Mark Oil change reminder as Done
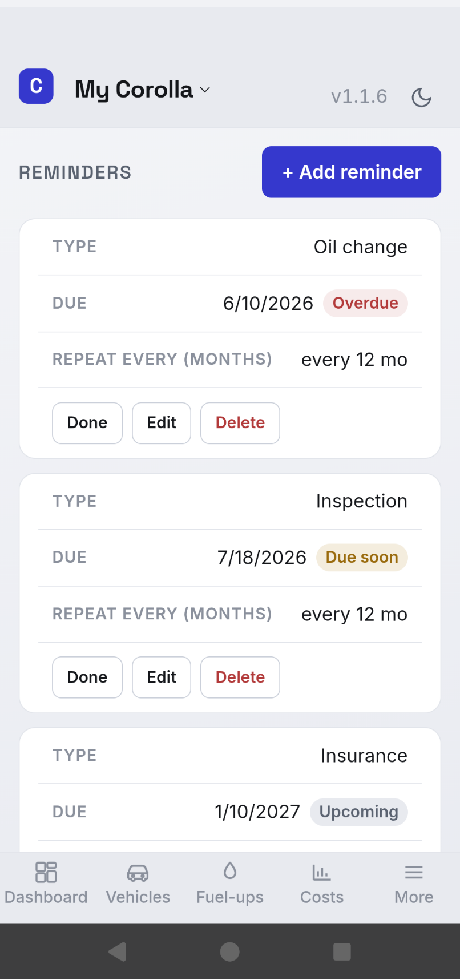The width and height of the screenshot is (460, 980). pyautogui.click(x=87, y=423)
